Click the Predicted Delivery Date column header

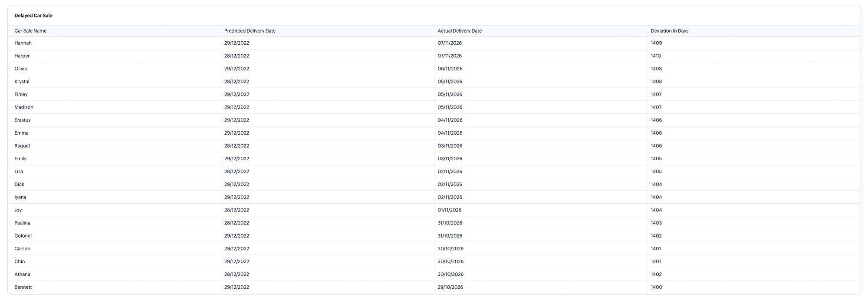click(x=250, y=31)
